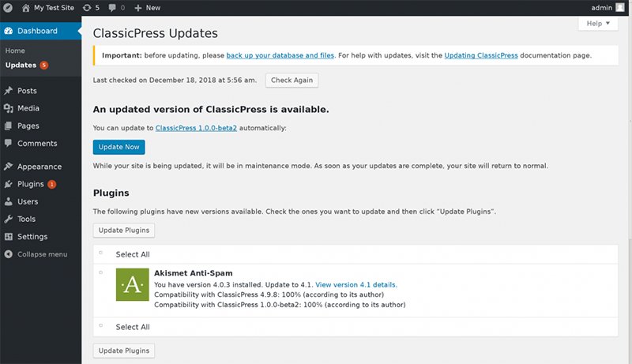Click the admin avatar in top right

pos(620,8)
